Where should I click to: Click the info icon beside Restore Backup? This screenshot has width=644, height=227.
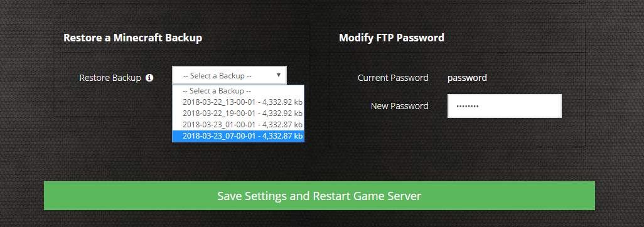(x=149, y=78)
